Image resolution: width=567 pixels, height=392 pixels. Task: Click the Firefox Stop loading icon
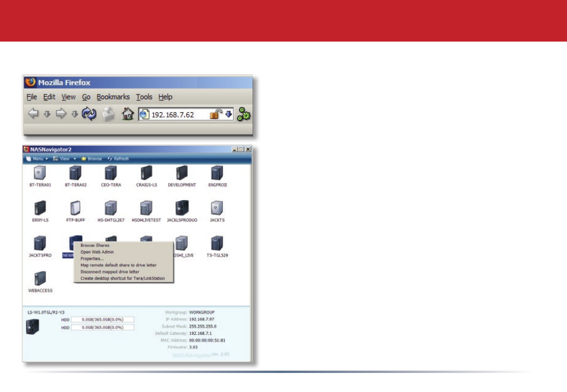[x=108, y=114]
